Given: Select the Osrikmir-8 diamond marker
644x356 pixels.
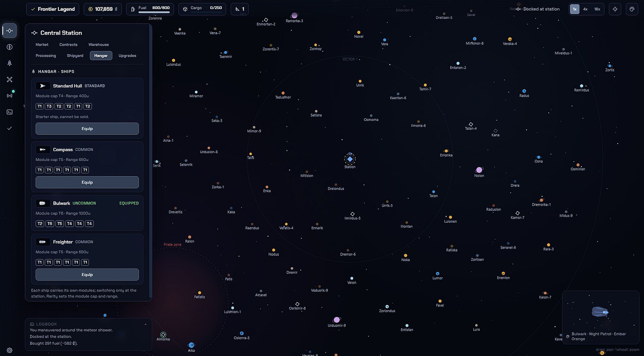Looking at the screenshot, I should (x=297, y=304).
